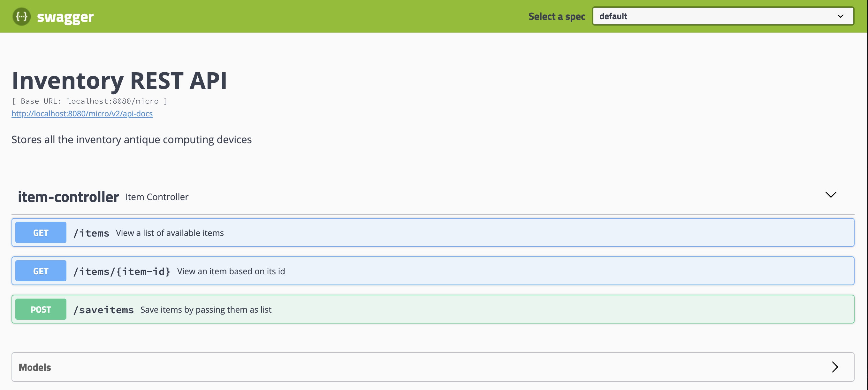Click Save items by passing them as list
This screenshot has width=868, height=390.
coord(206,310)
